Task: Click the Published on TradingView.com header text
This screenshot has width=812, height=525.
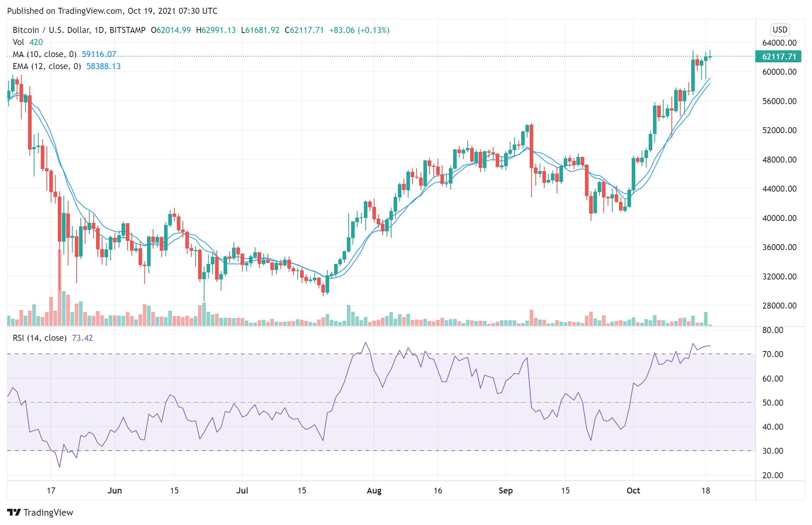Action: 112,11
